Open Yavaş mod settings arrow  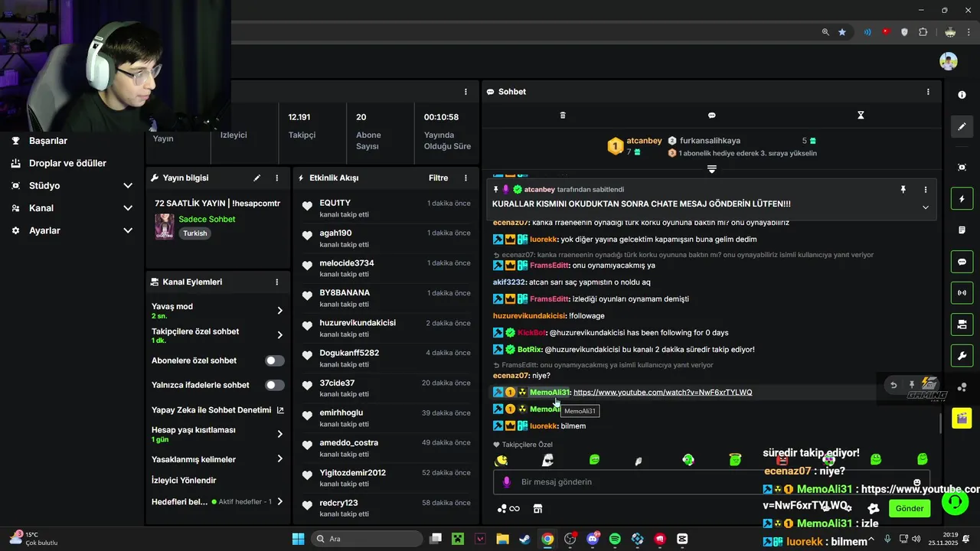[279, 311]
